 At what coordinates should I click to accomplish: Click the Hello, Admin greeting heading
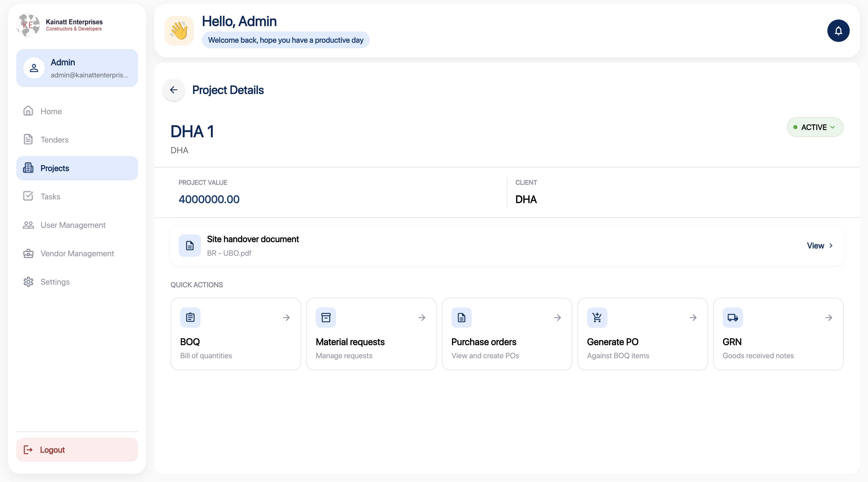tap(239, 21)
